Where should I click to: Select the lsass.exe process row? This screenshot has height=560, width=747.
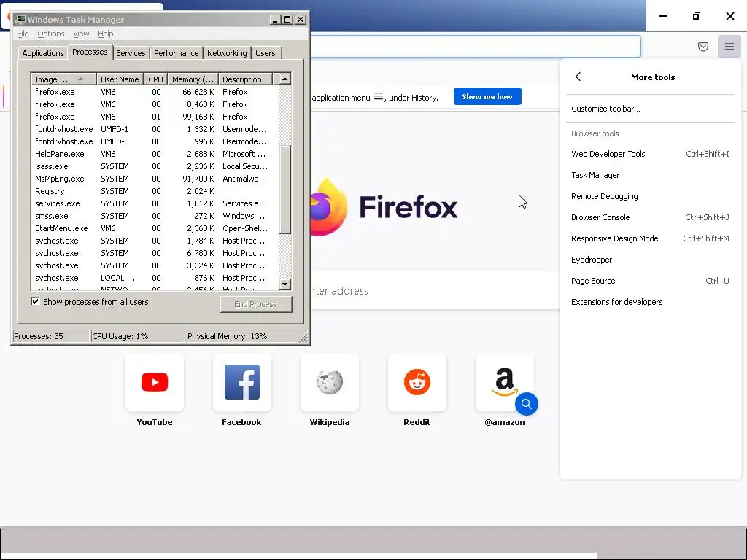pyautogui.click(x=155, y=166)
